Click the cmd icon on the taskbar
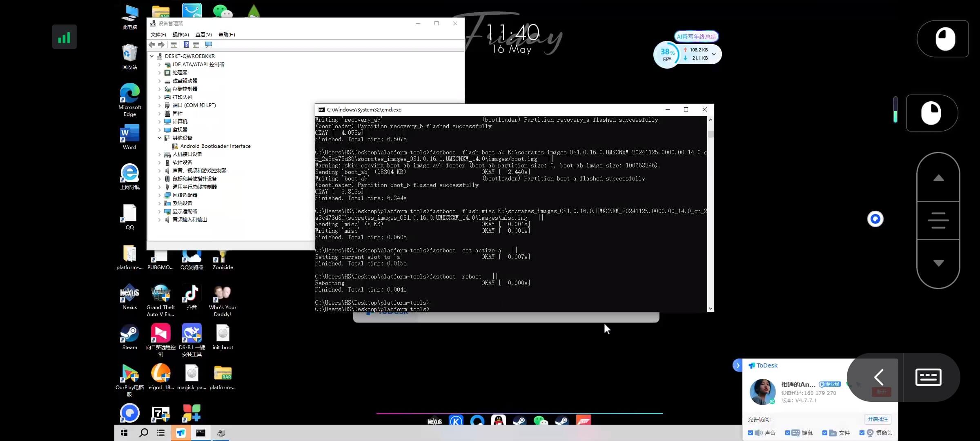 tap(200, 433)
